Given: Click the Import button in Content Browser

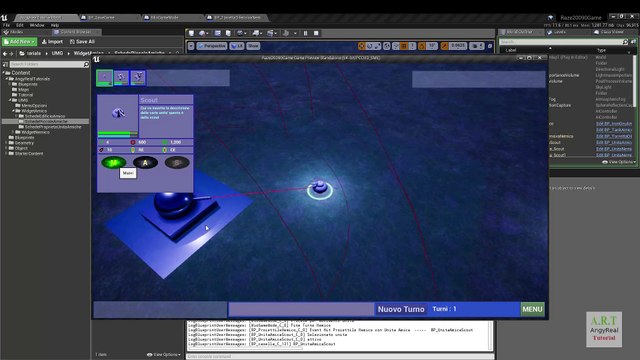Looking at the screenshot, I should [x=52, y=42].
